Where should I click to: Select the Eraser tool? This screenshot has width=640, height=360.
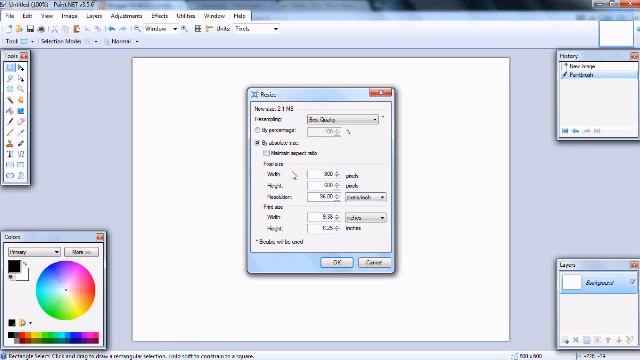click(x=21, y=122)
